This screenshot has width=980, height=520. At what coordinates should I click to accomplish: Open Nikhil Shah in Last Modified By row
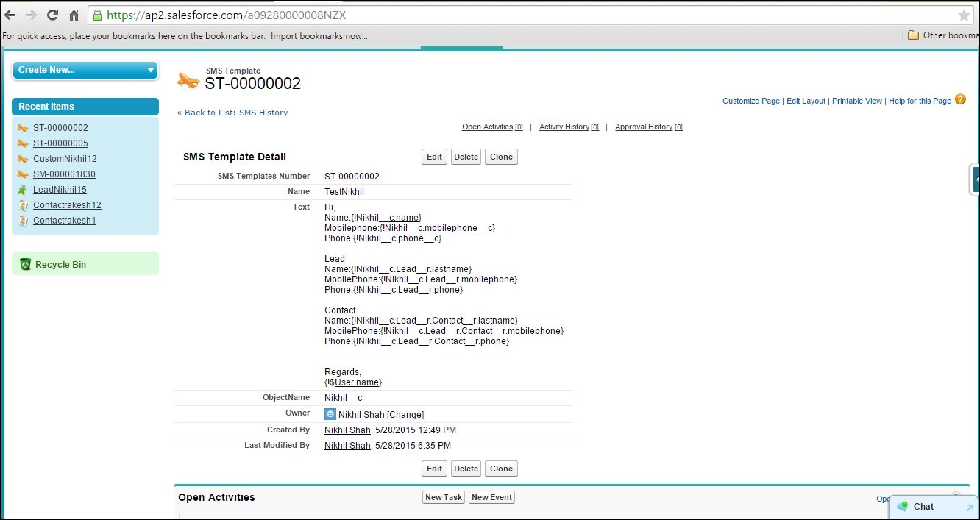[347, 446]
